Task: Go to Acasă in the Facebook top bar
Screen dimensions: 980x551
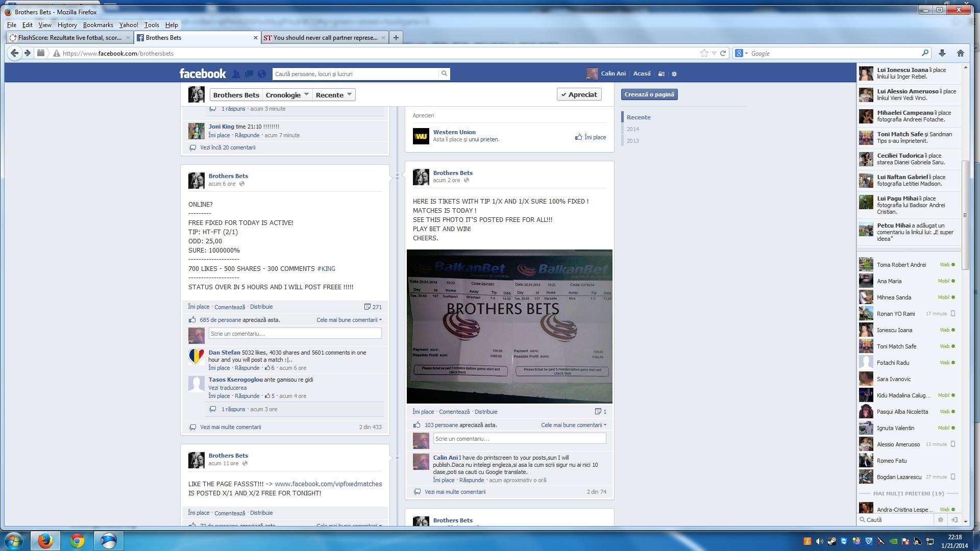Action: [642, 73]
